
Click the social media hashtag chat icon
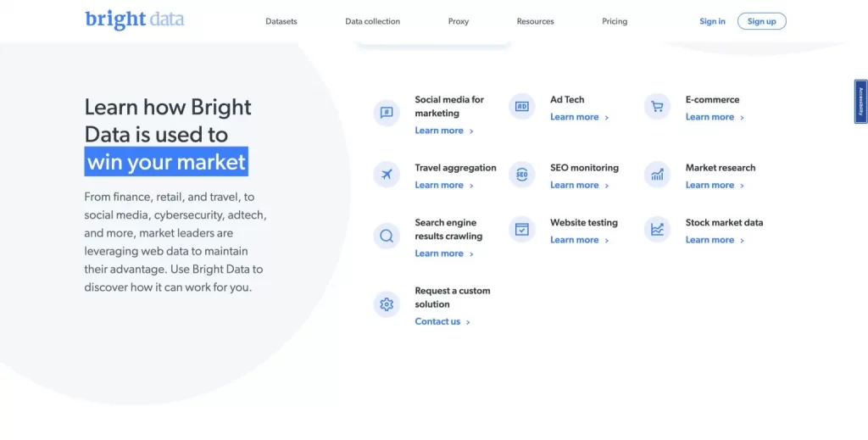coord(387,113)
